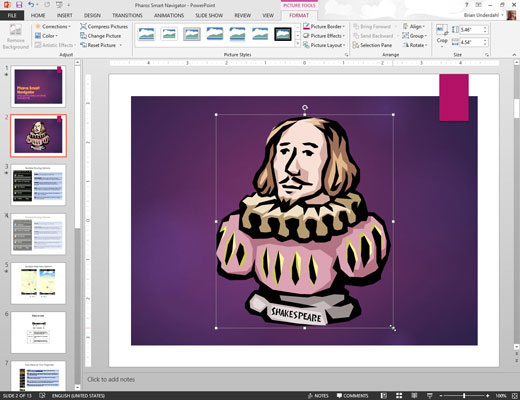Click the zoom slider in status bar

tap(464, 396)
